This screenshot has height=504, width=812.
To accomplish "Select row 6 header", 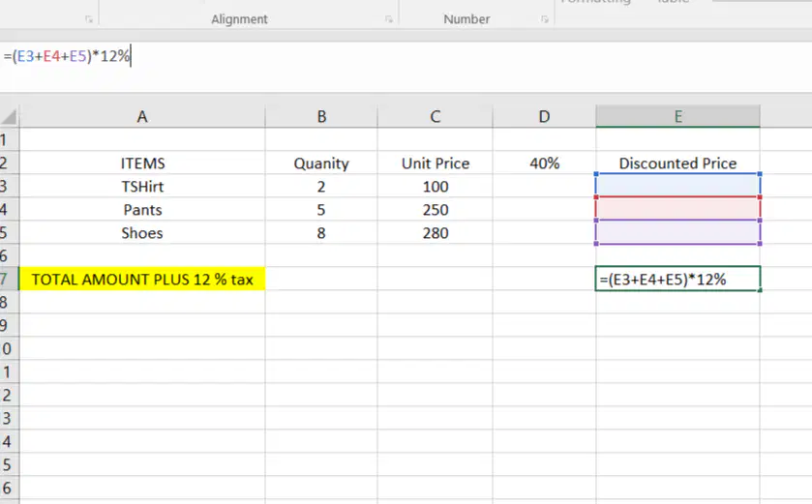I will point(9,255).
